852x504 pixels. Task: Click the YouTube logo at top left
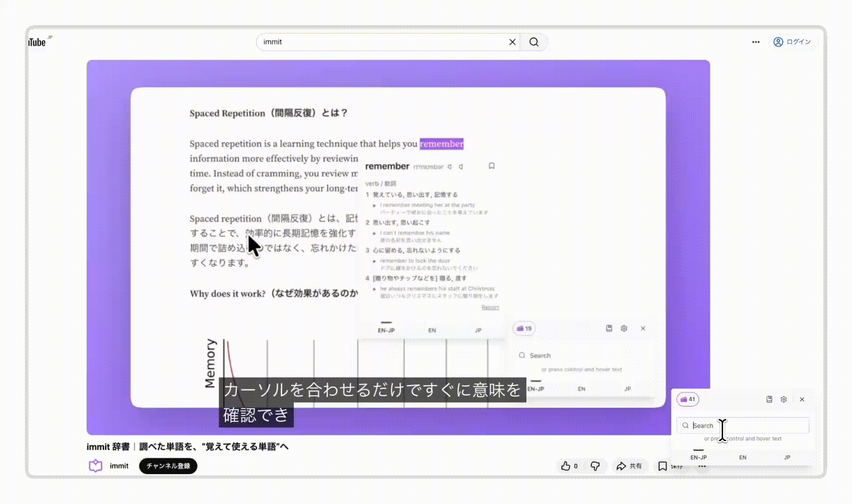(x=39, y=42)
